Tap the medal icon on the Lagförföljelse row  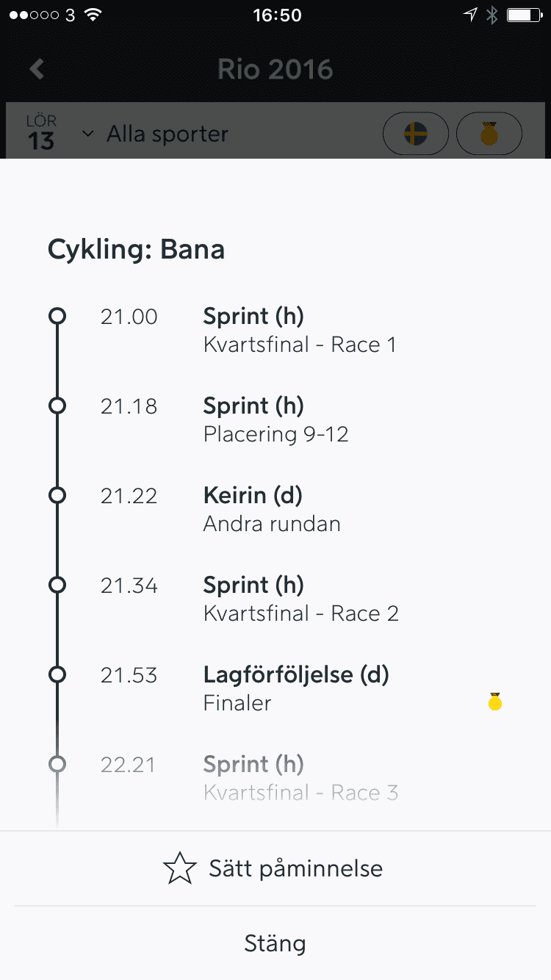coord(495,702)
